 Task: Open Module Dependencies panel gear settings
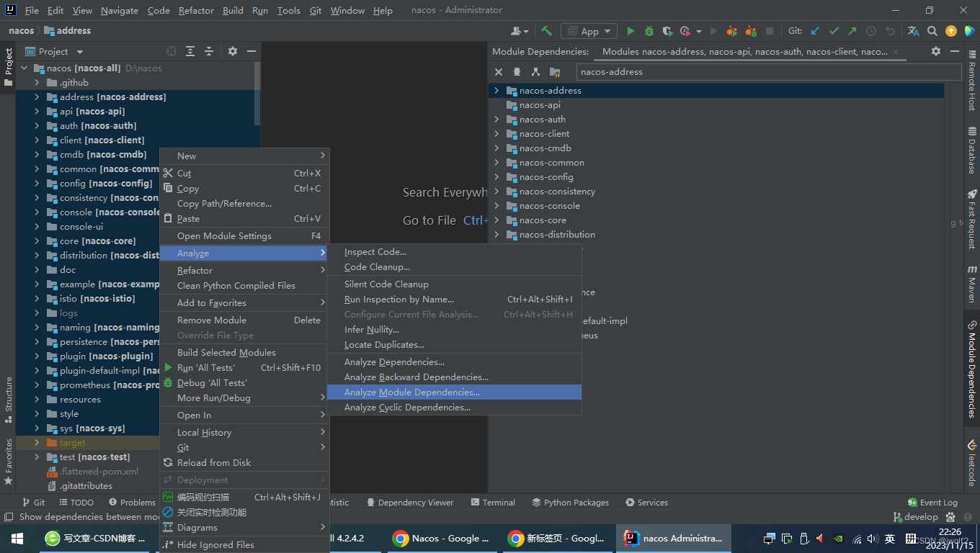pos(936,51)
